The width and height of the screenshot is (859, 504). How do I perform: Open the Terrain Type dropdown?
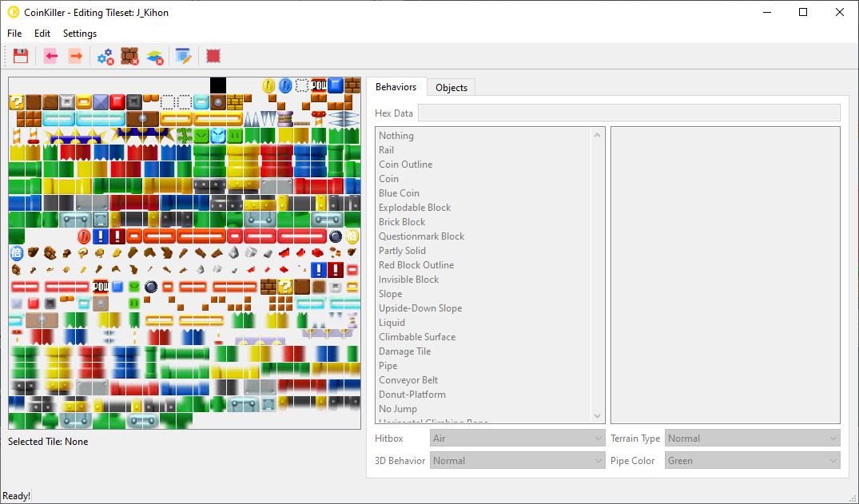pyautogui.click(x=751, y=438)
